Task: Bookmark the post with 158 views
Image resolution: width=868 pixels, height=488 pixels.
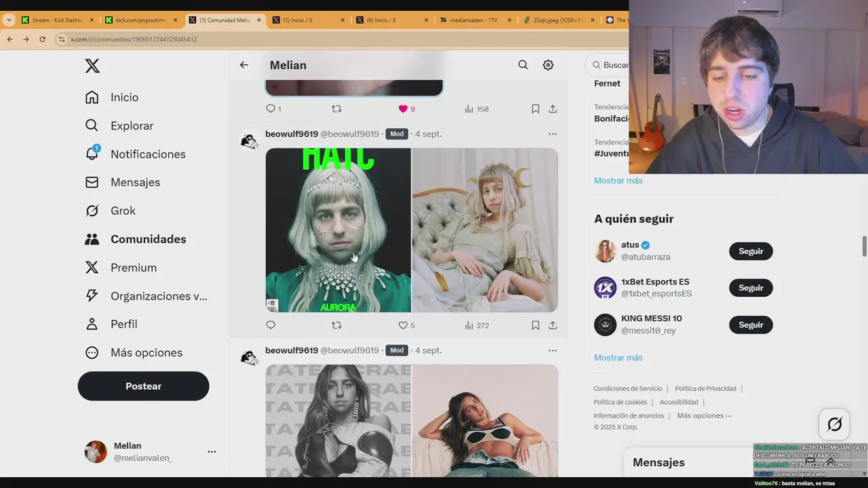Action: [535, 108]
